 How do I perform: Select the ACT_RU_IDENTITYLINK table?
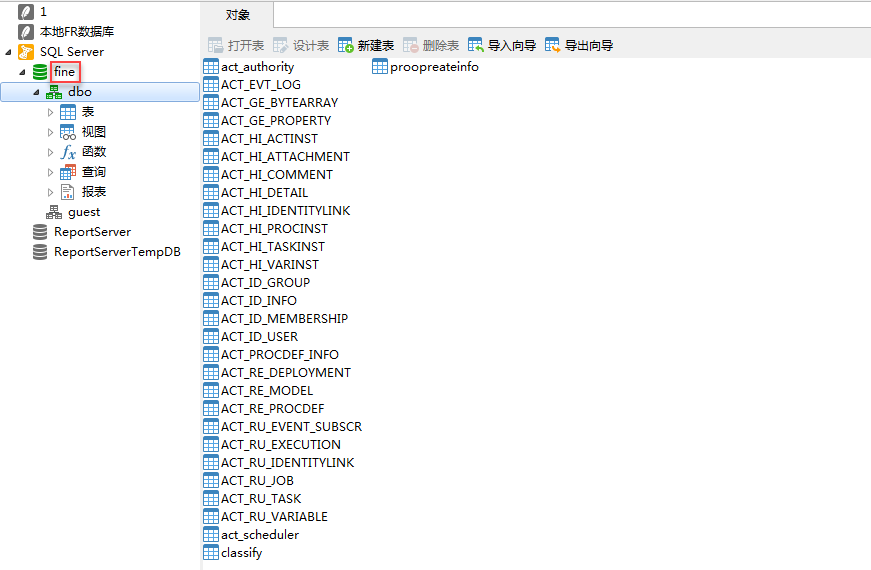[287, 463]
